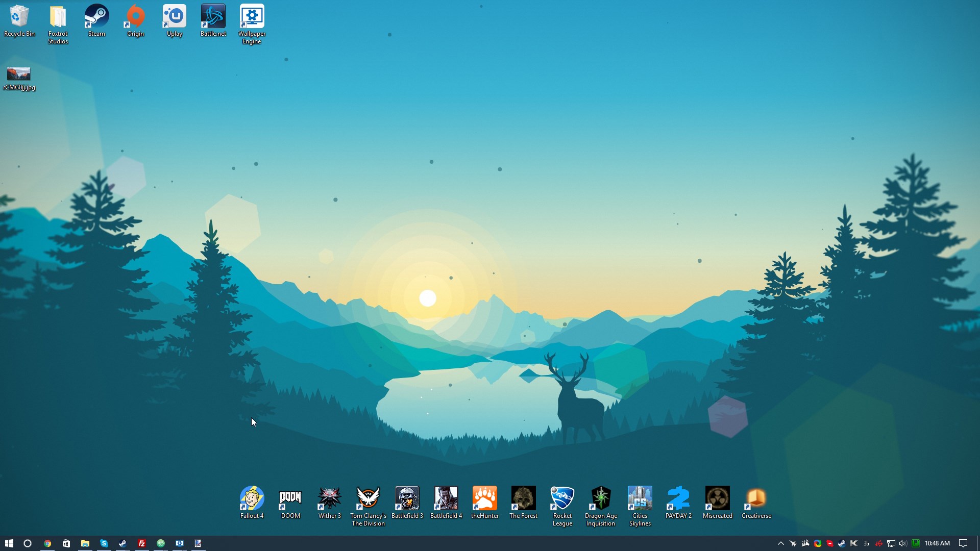Switch to the last pinned taskbar app

(x=198, y=543)
